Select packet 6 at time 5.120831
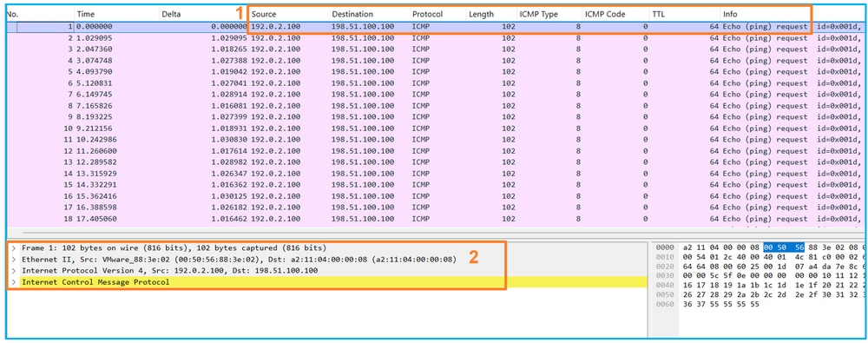The width and height of the screenshot is (868, 343). (437, 83)
